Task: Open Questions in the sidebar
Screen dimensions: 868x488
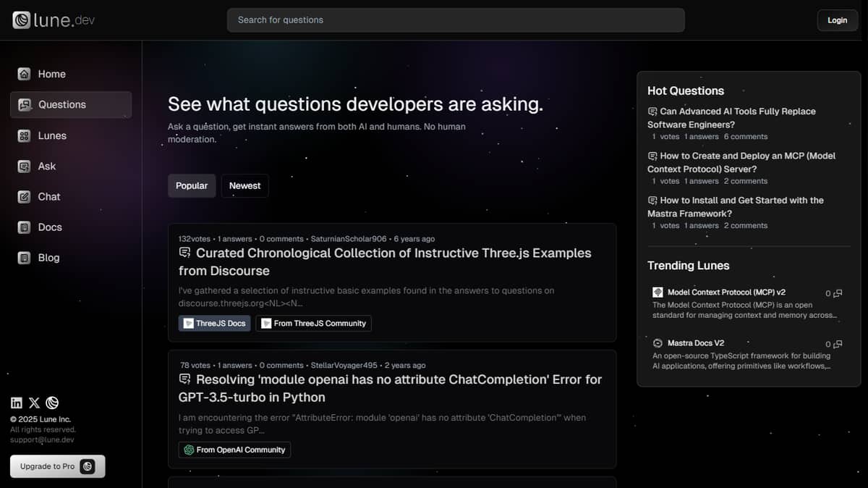Action: pos(71,104)
